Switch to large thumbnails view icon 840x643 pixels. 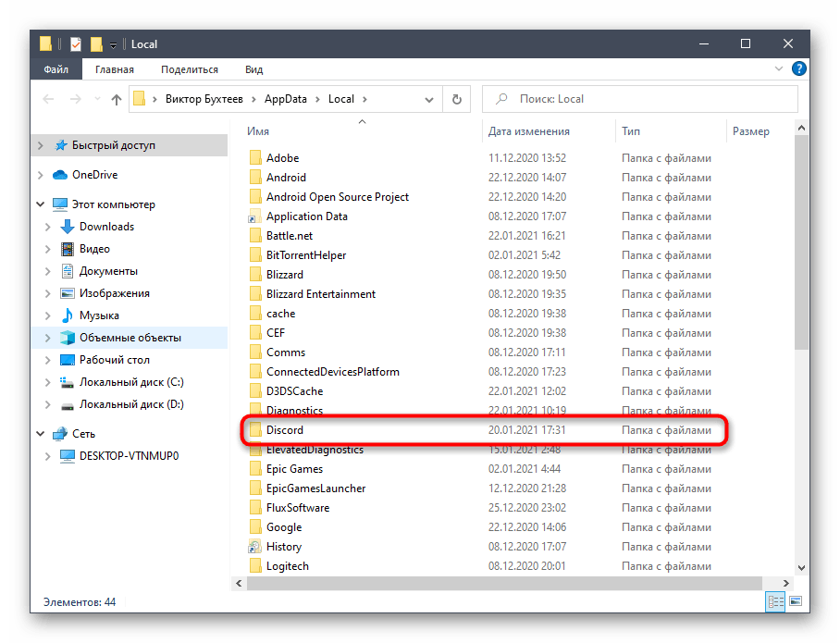pos(794,602)
